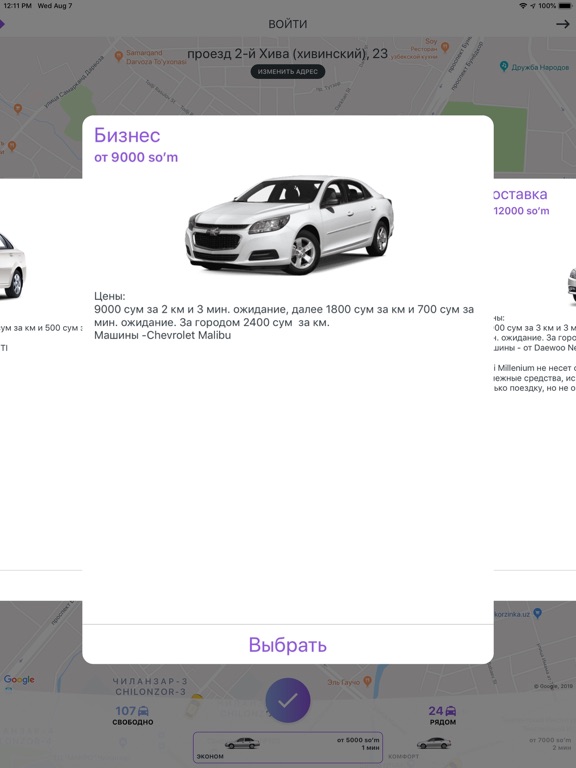Screen dimensions: 576x768
Task: Tap the Google logo on map
Action: click(x=19, y=679)
